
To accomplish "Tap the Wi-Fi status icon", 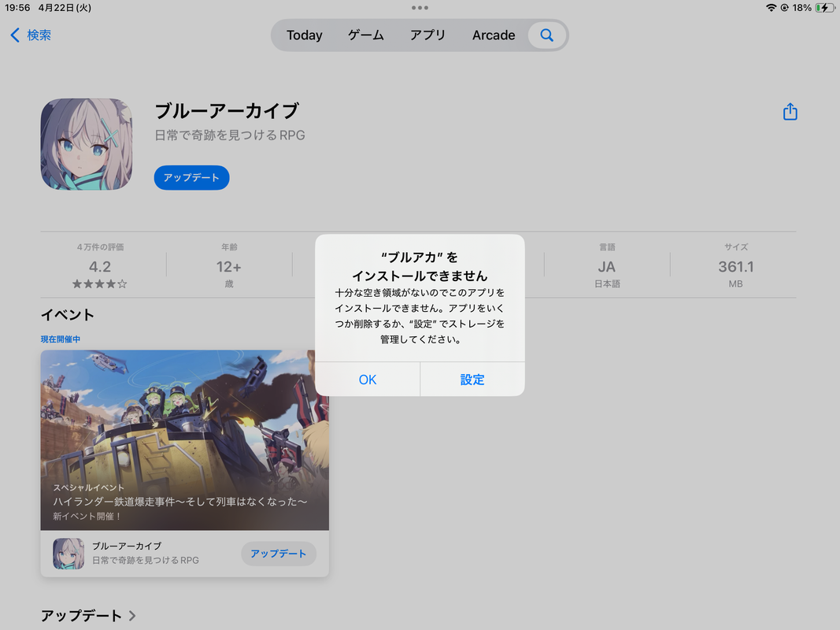I will coord(771,8).
